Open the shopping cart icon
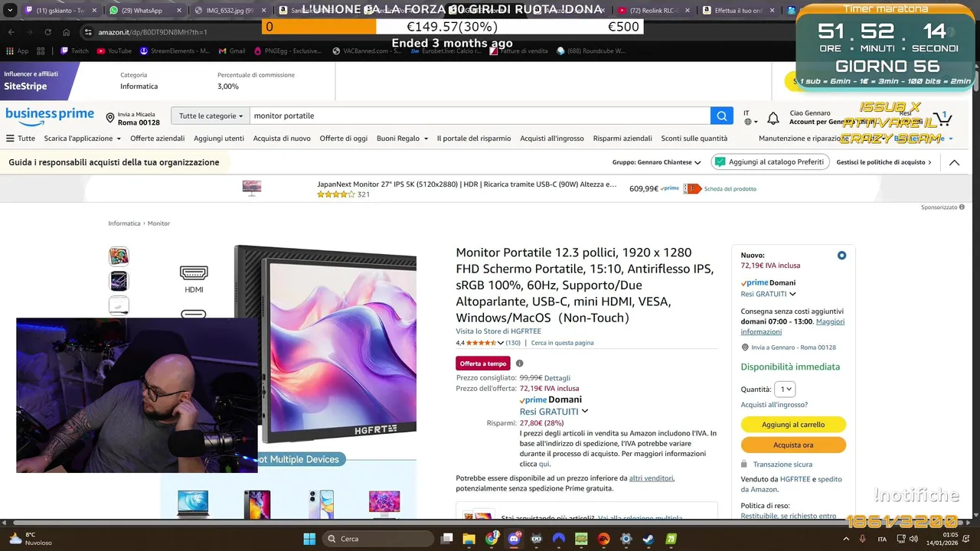 pyautogui.click(x=942, y=118)
